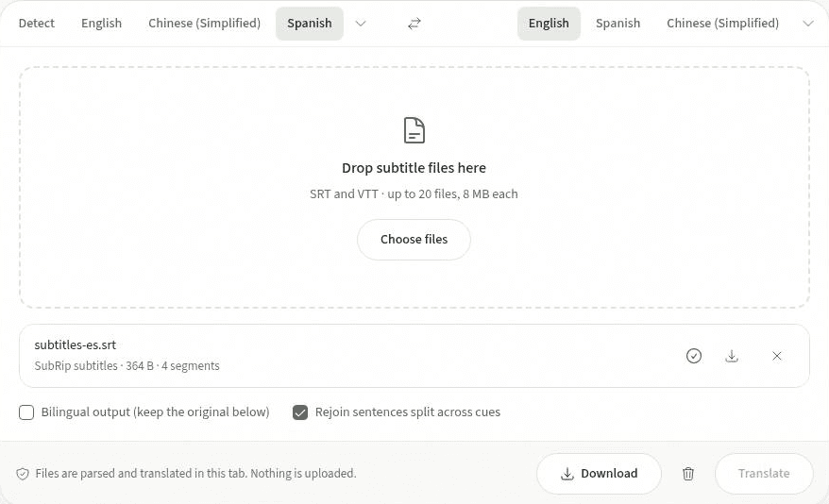Image resolution: width=829 pixels, height=504 pixels.
Task: Select Spanish as source language
Action: pyautogui.click(x=310, y=24)
